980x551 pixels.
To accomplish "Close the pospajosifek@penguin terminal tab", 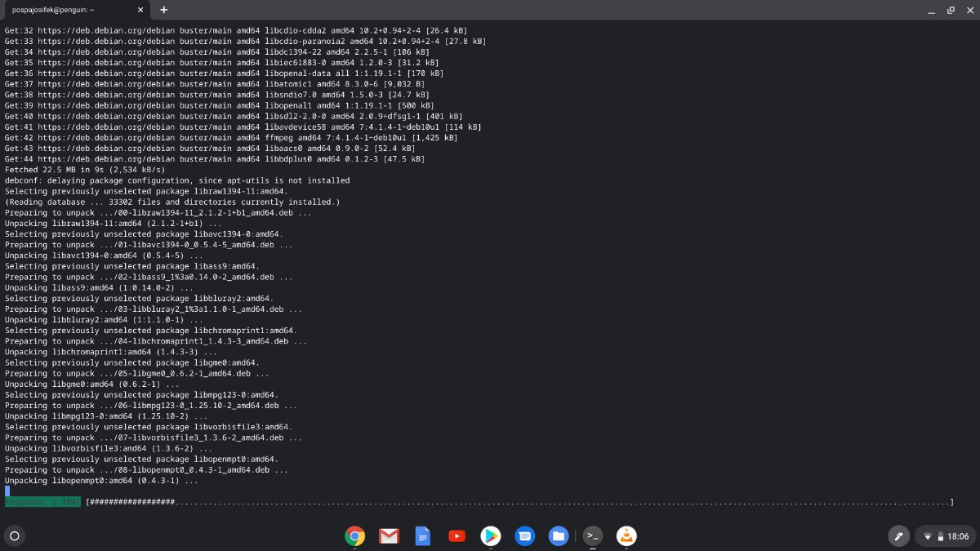I will click(140, 10).
